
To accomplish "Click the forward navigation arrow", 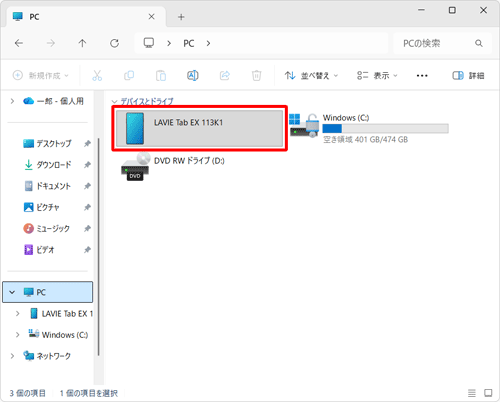I will point(51,43).
